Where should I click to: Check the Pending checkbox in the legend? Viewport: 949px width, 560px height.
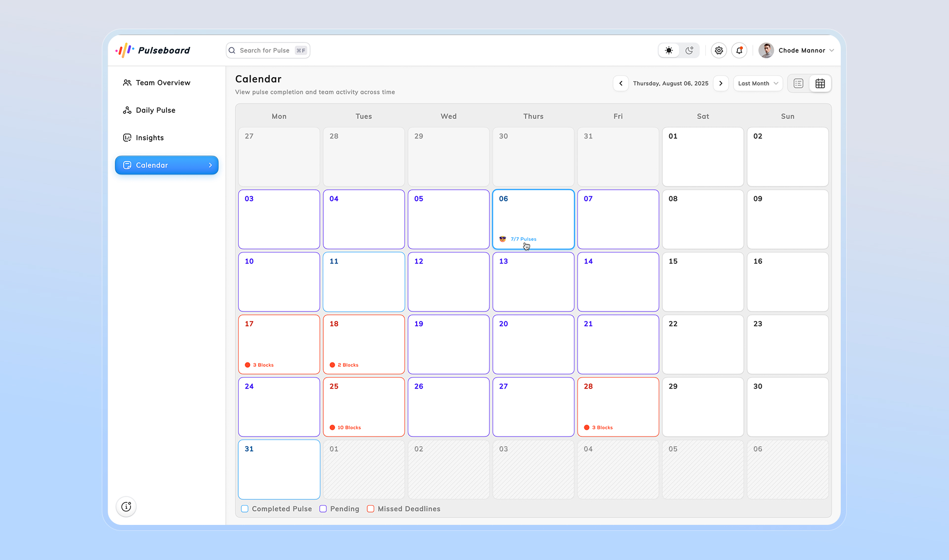[323, 509]
